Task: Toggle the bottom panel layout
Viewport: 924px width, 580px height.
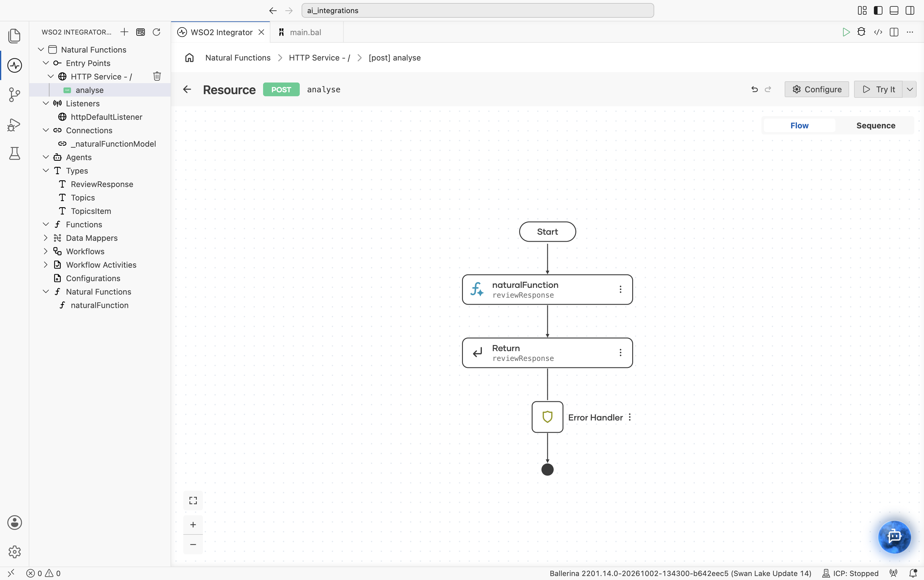Action: pos(894,10)
